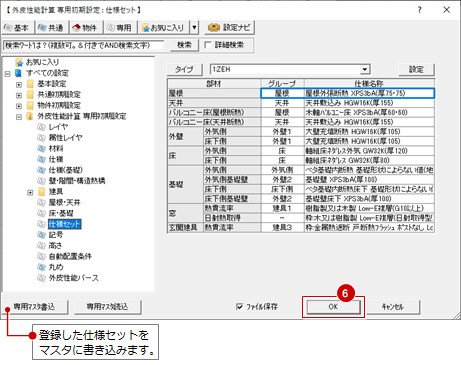The image size is (461, 365).
Task: Click the 仕様 item icon
Action: point(41,159)
